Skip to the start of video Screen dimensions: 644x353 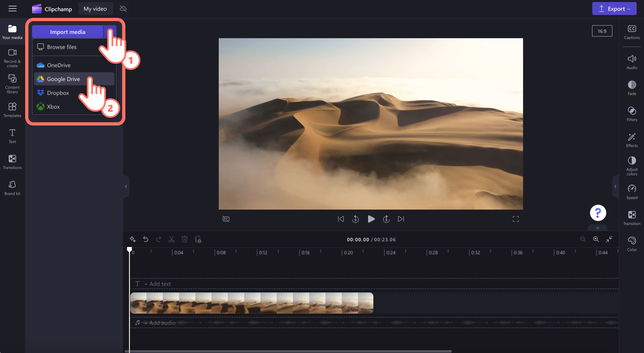[341, 219]
